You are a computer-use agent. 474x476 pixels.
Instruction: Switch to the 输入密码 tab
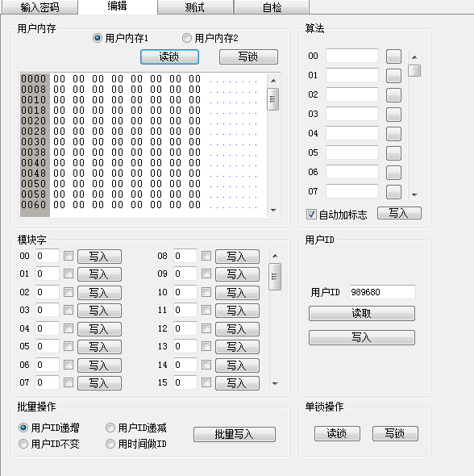tap(40, 7)
